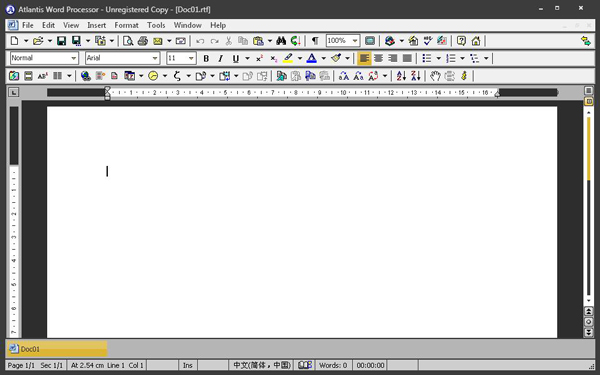Toggle paragraph marks with pilcrow button

(315, 41)
